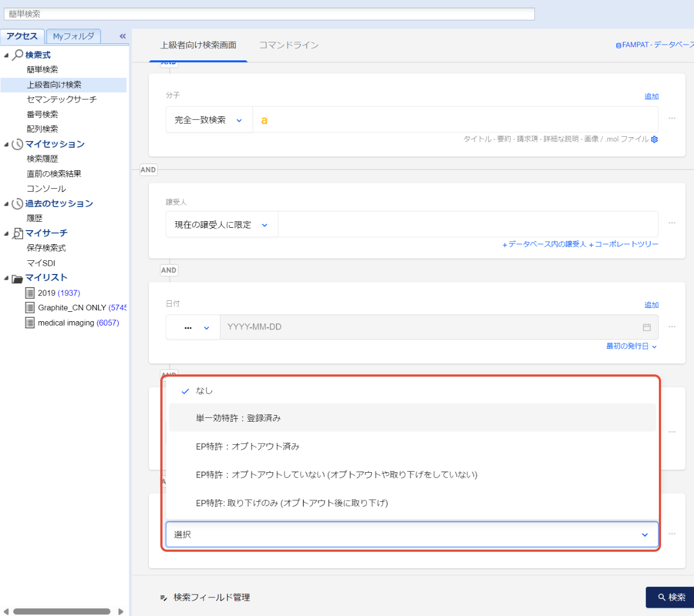The height and width of the screenshot is (616, 694).
Task: Open 簡単検索 in the sidebar tree
Action: 42,70
